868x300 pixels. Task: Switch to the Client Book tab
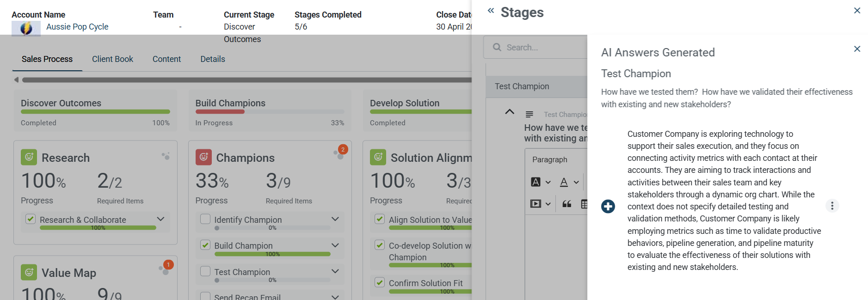coord(112,59)
